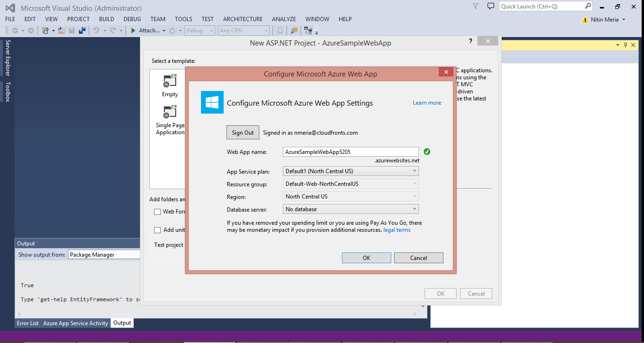Click Cancel in the Azure Web App dialog

[x=419, y=258]
